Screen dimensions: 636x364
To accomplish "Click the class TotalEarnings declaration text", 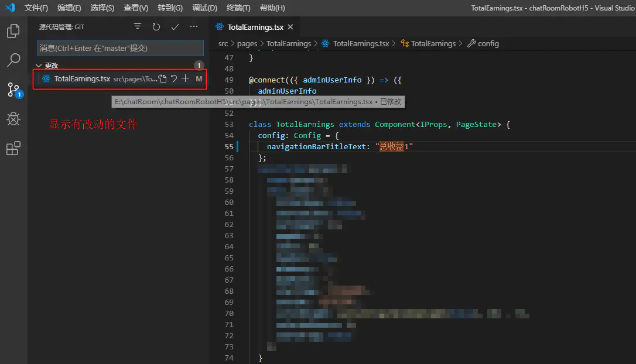I will [291, 124].
